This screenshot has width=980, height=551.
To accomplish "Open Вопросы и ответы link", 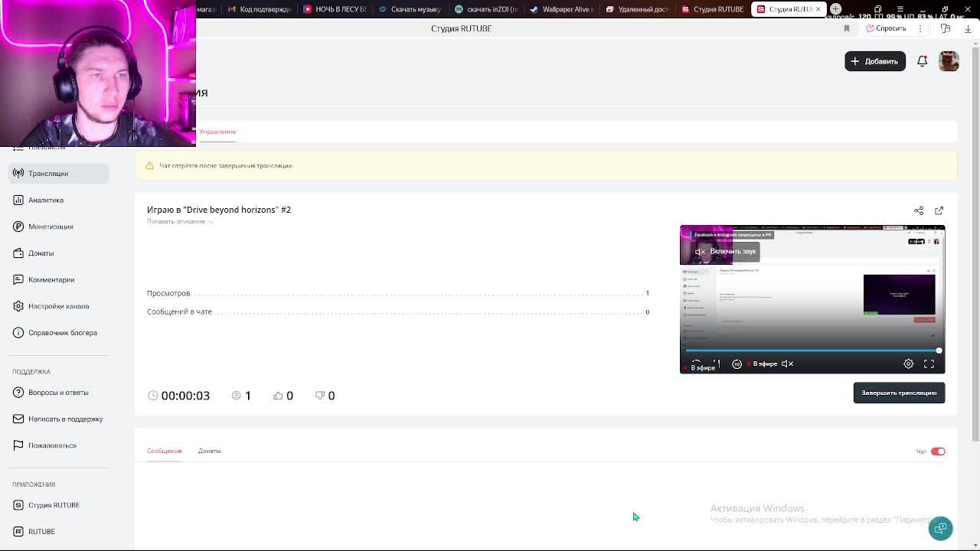I will click(58, 392).
